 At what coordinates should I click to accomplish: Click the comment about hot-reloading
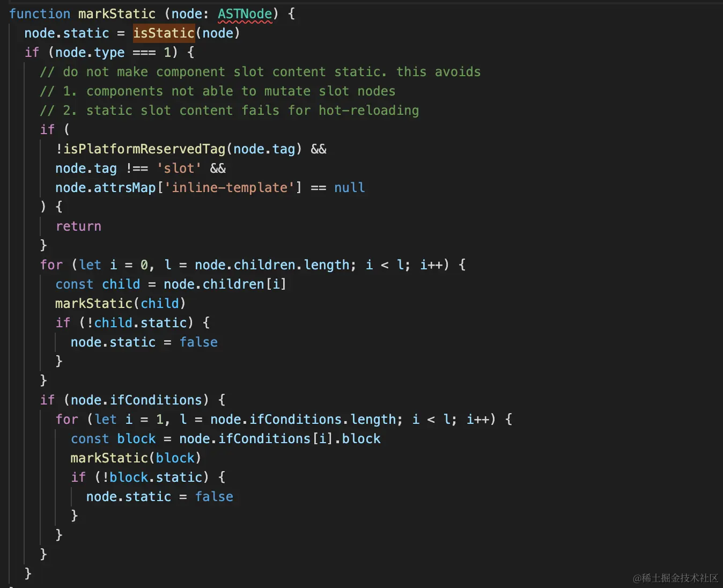229,110
